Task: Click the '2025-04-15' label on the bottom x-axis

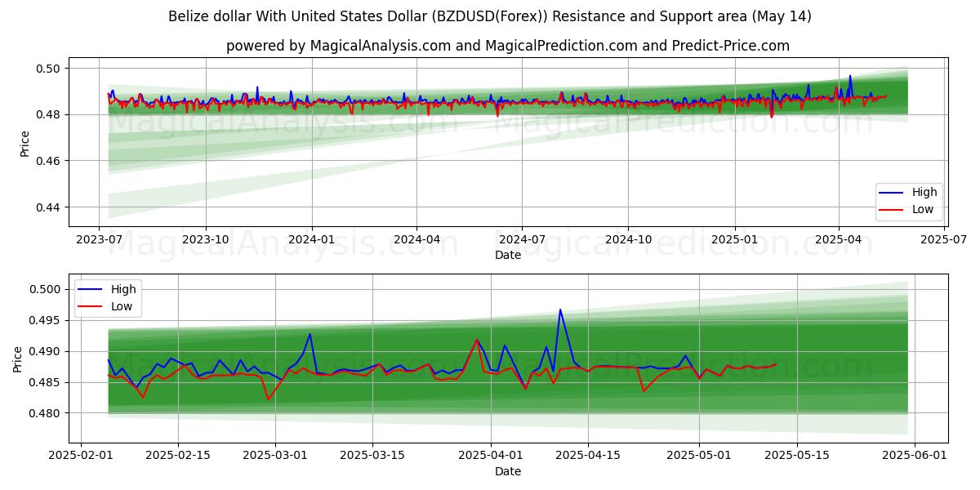Action: tap(588, 456)
